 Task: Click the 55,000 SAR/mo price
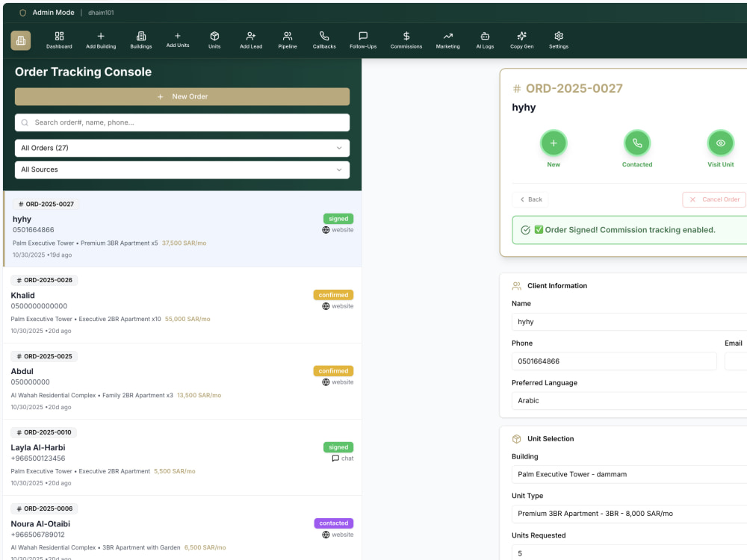point(187,319)
